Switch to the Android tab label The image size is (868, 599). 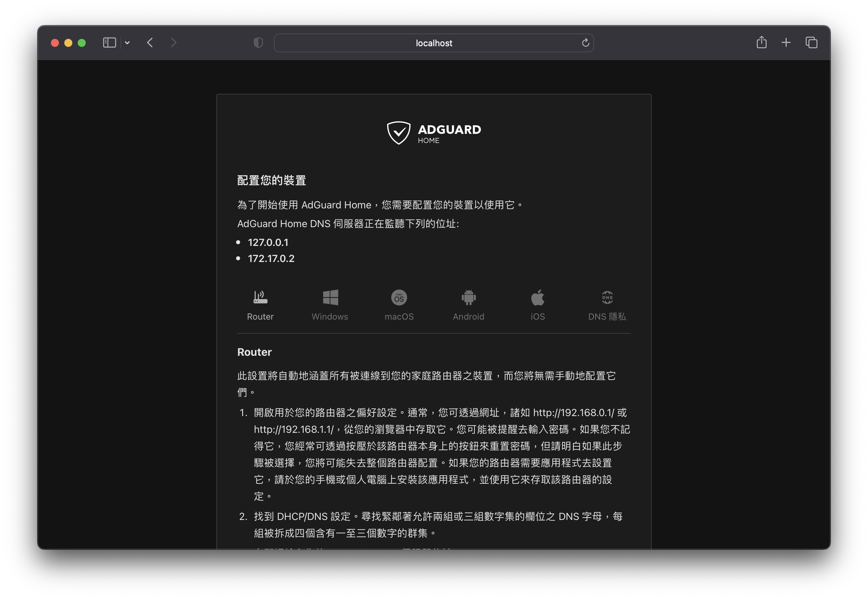click(x=468, y=316)
